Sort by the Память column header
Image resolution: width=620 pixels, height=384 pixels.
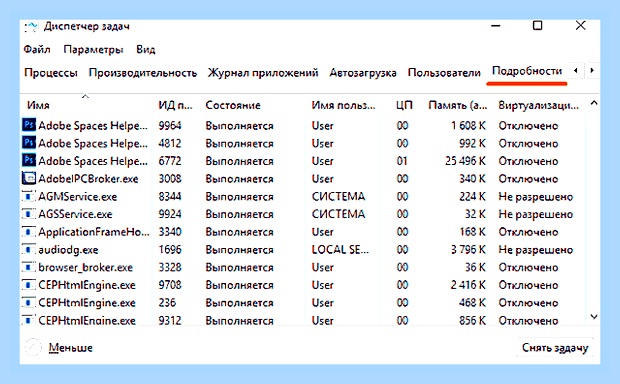[457, 105]
